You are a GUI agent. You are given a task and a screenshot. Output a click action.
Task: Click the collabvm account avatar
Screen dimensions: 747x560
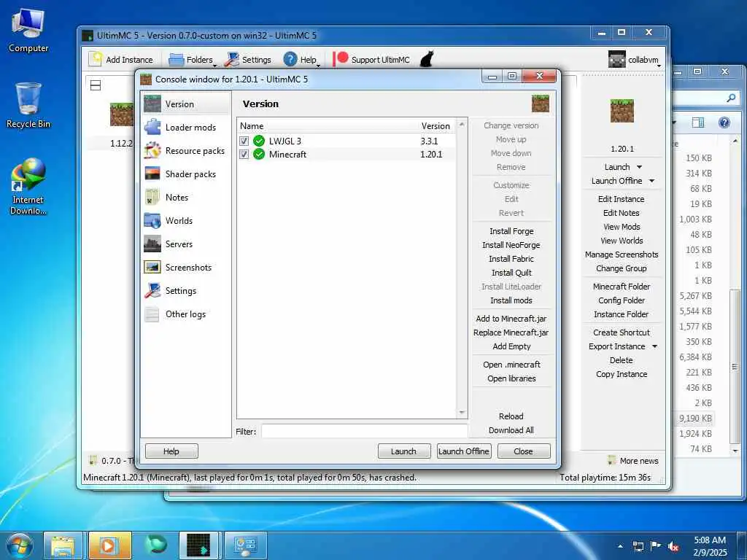[x=617, y=60]
